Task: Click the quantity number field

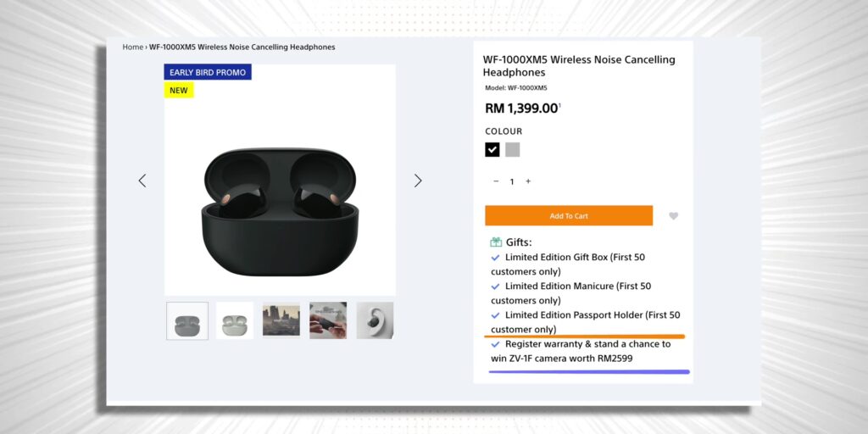Action: [512, 181]
